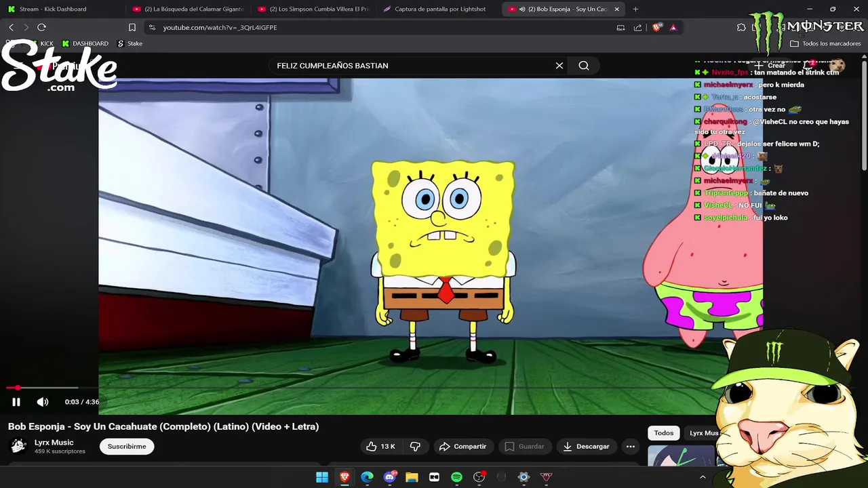Screen dimensions: 868x488
Task: Click the YouTube search magnifier button
Action: 584,66
